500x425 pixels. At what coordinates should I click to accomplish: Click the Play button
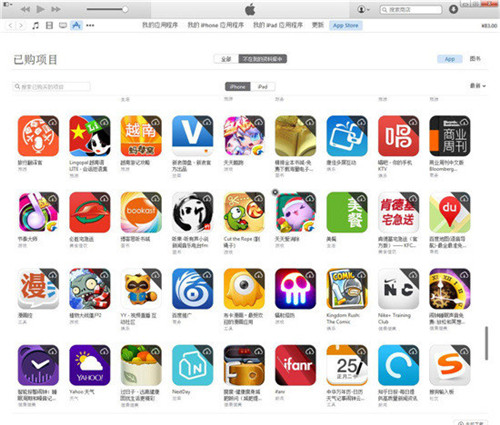[x=40, y=9]
